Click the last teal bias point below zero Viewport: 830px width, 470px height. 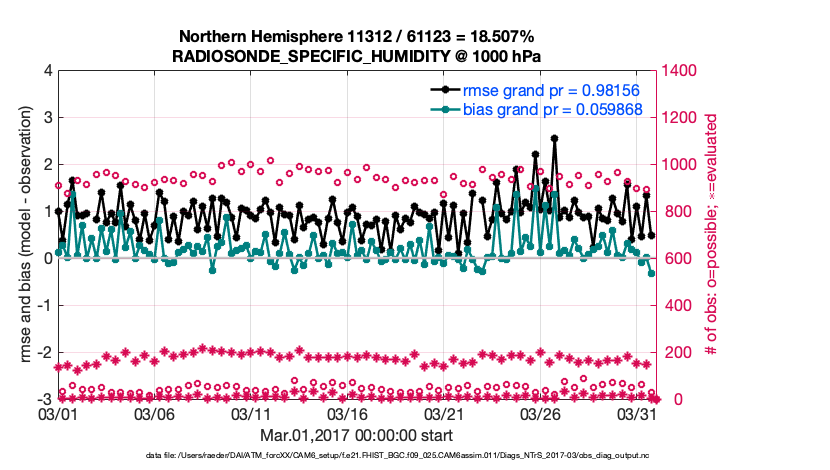(651, 273)
